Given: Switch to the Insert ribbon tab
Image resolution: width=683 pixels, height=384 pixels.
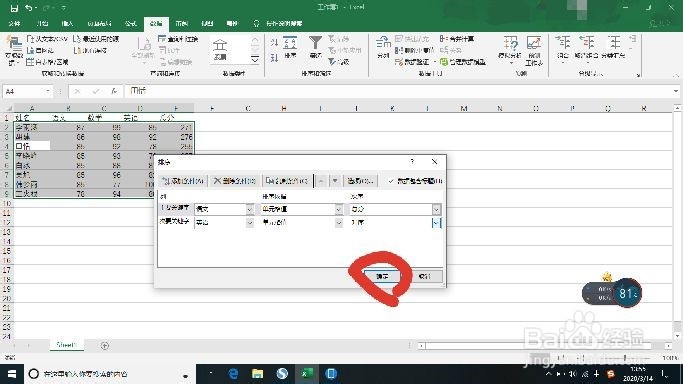Looking at the screenshot, I should click(x=68, y=24).
